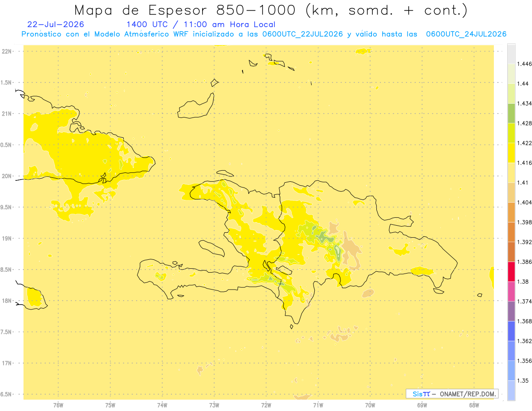The height and width of the screenshot is (411, 532).
Task: Click the ONAMET/REP.DOM. logo box
Action: coord(452,394)
